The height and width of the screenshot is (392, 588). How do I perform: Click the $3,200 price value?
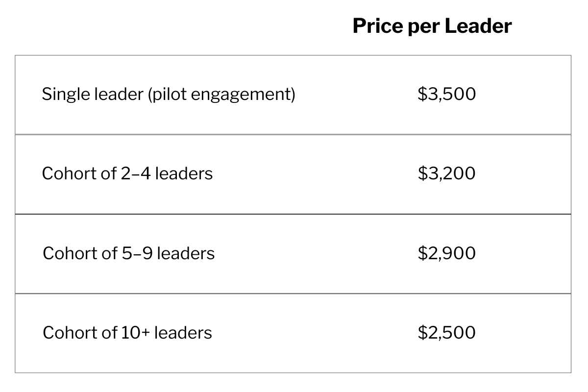446,173
